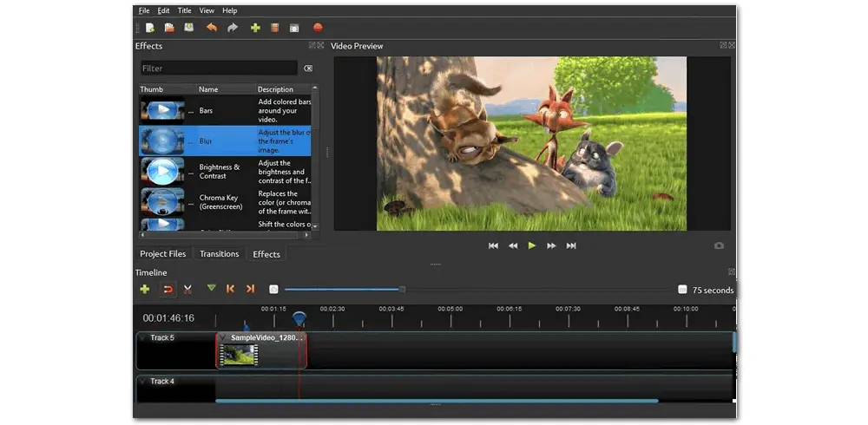Image resolution: width=868 pixels, height=425 pixels.
Task: Click the red Export Video button
Action: (x=318, y=27)
